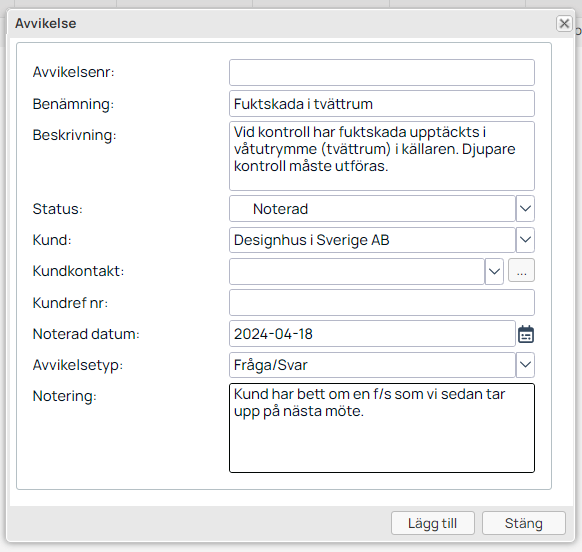
Task: Click the Kundref nr input field
Action: click(x=382, y=303)
